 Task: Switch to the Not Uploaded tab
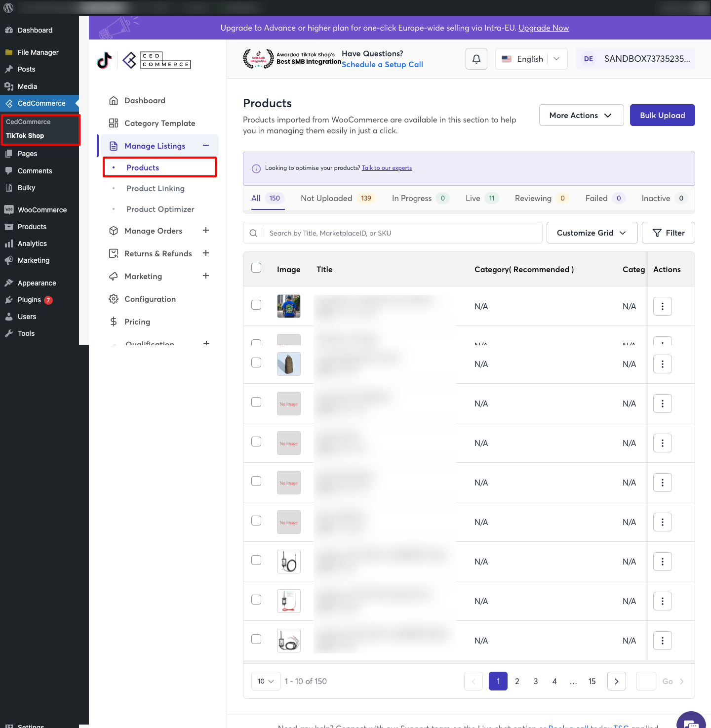326,198
